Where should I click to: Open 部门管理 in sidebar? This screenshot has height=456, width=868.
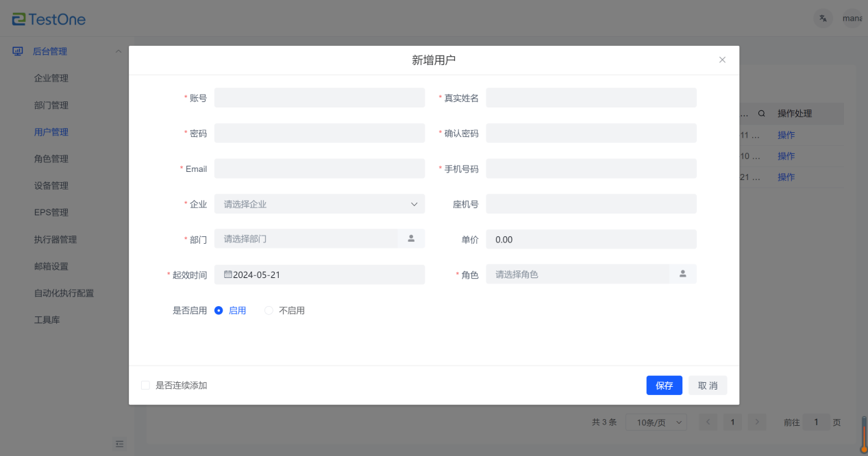(51, 105)
